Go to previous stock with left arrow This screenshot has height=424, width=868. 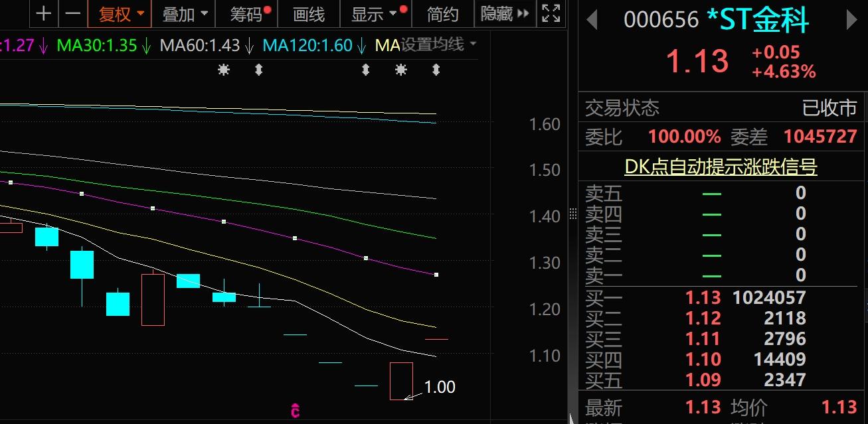(x=592, y=20)
